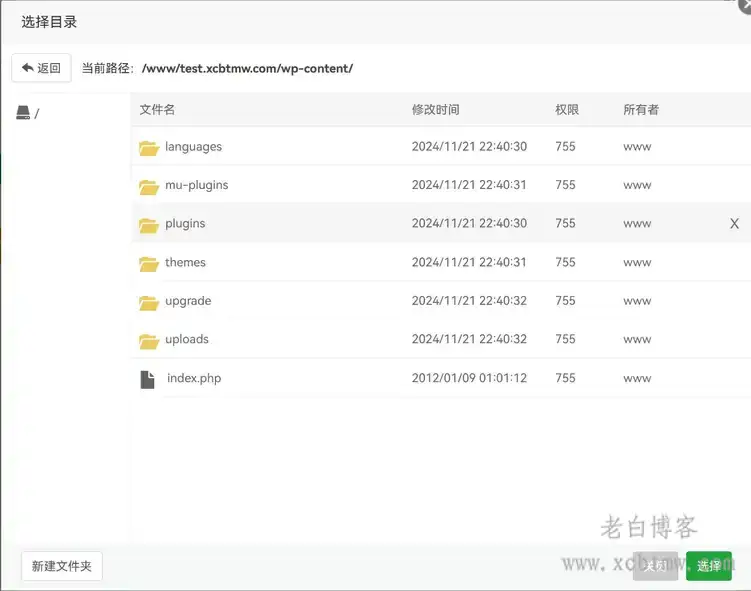Open the uploads folder icon

(149, 341)
